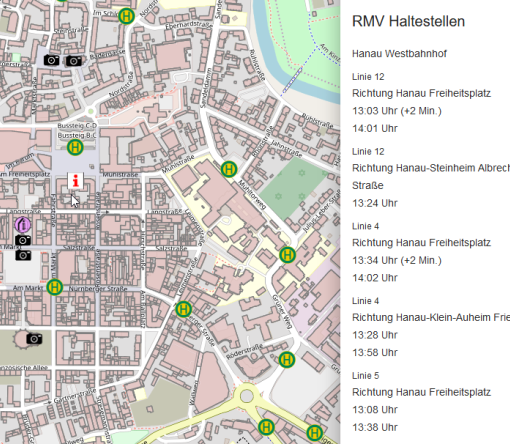
Task: Click the bus stop marker near Im Schloss
Action: (127, 16)
